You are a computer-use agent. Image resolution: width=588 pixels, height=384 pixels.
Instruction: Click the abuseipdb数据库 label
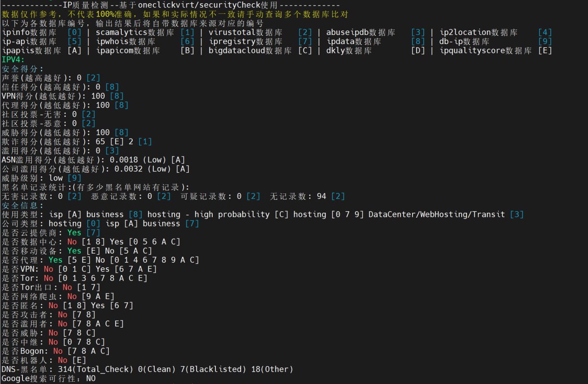[361, 33]
